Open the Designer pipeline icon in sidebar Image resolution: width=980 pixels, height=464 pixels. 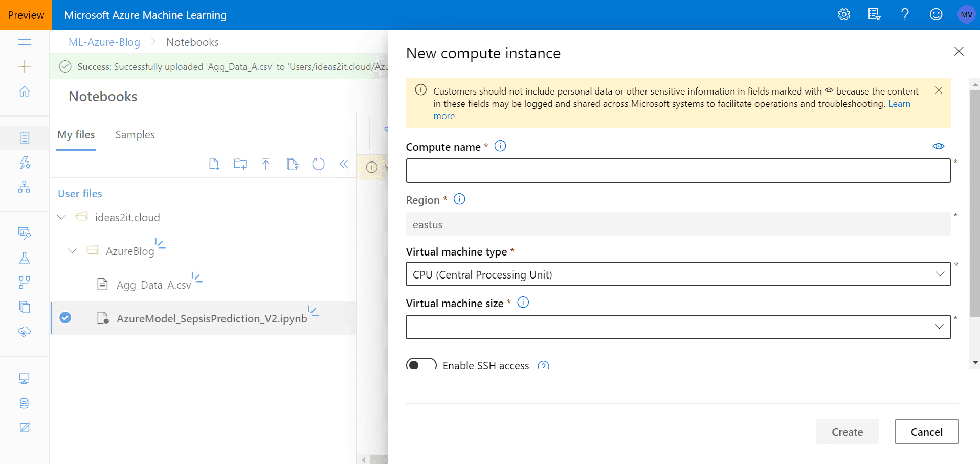(x=25, y=187)
